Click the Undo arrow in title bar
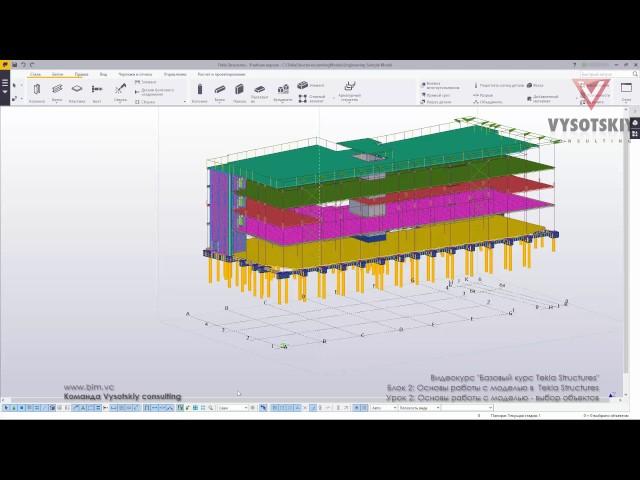 coord(23,65)
